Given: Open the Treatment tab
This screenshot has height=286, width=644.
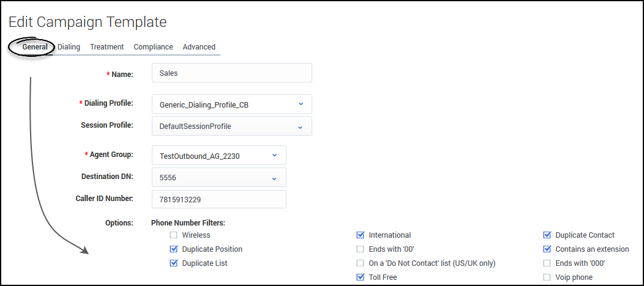Looking at the screenshot, I should [x=107, y=46].
